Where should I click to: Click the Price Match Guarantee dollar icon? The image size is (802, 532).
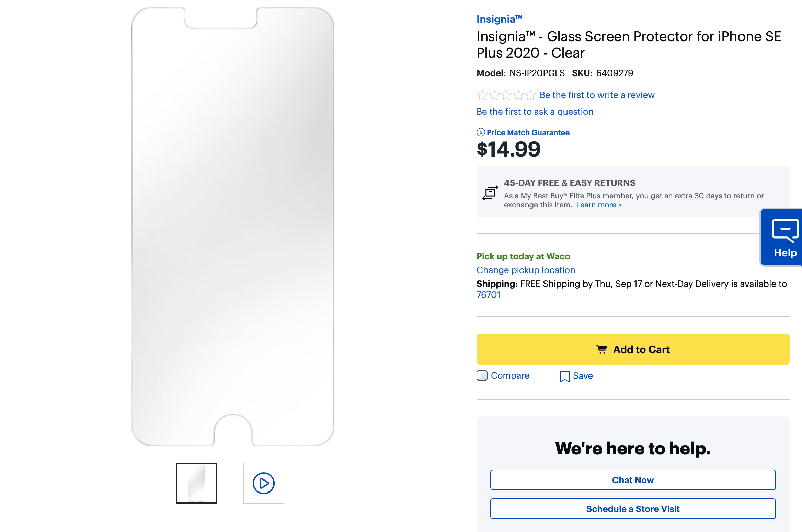tap(480, 132)
